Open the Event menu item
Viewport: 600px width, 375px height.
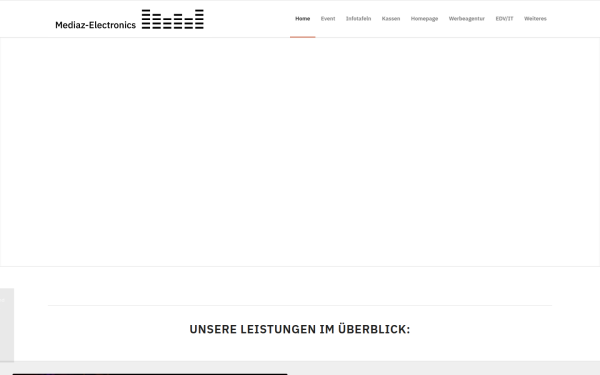(x=328, y=18)
